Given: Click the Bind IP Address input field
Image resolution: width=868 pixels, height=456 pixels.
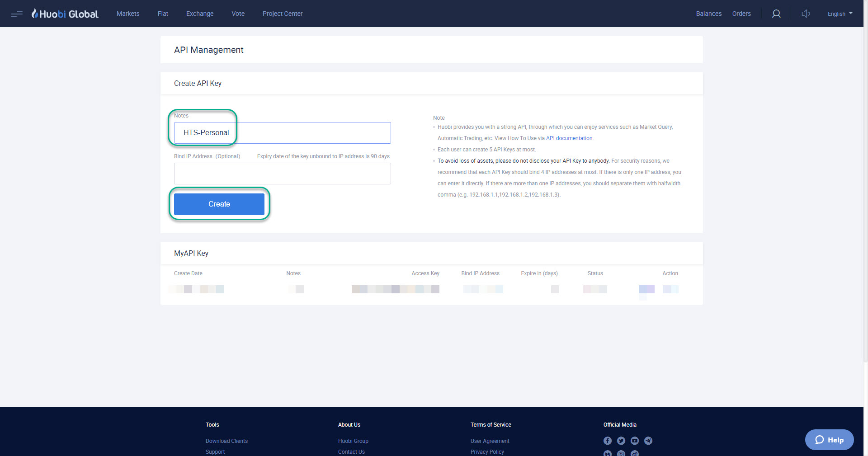Looking at the screenshot, I should click(x=282, y=173).
